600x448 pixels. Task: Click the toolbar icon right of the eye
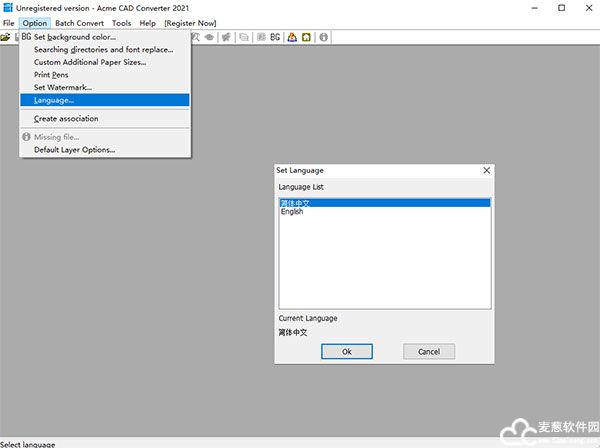227,37
